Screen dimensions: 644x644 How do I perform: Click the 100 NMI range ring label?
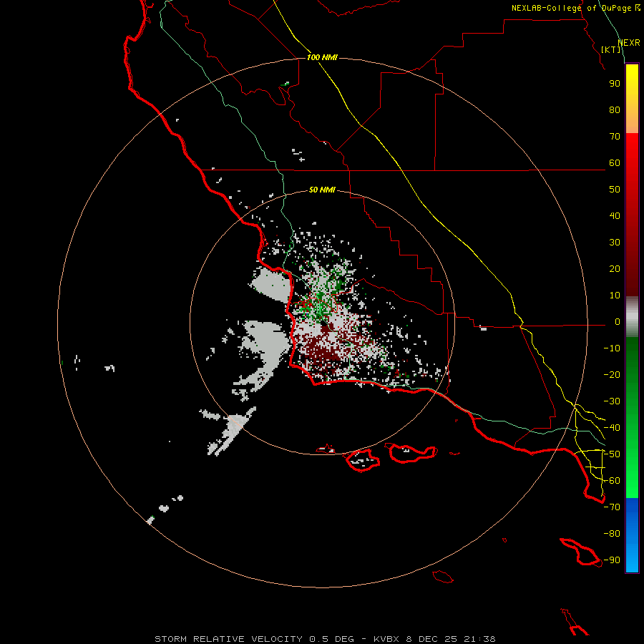(x=322, y=57)
